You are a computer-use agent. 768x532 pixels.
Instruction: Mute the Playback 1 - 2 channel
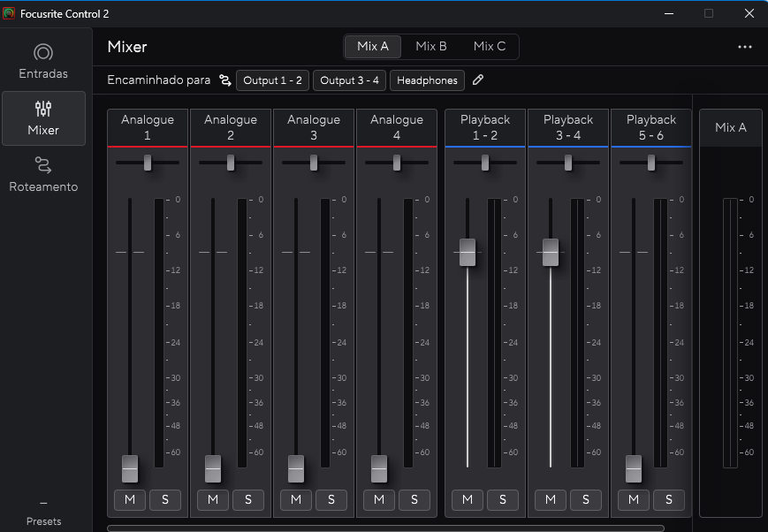468,499
